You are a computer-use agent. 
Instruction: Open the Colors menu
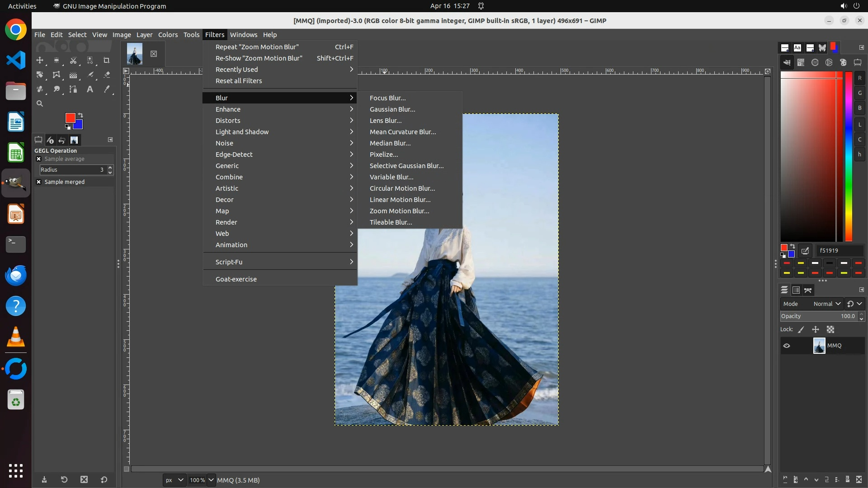click(x=168, y=35)
